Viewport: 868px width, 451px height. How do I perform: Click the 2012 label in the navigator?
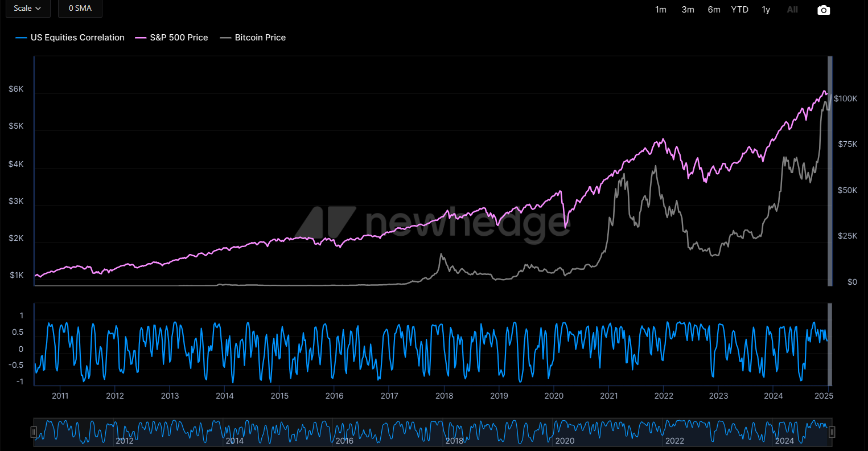[x=124, y=441]
